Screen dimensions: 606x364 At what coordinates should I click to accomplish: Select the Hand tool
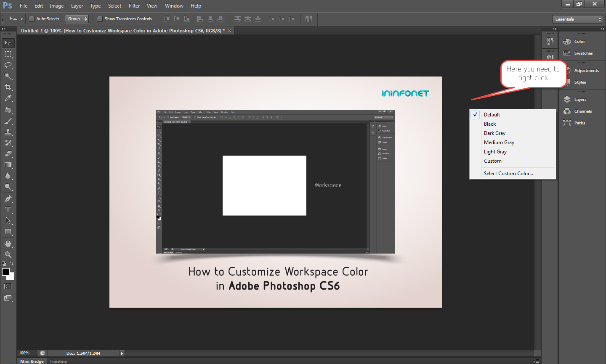click(8, 243)
